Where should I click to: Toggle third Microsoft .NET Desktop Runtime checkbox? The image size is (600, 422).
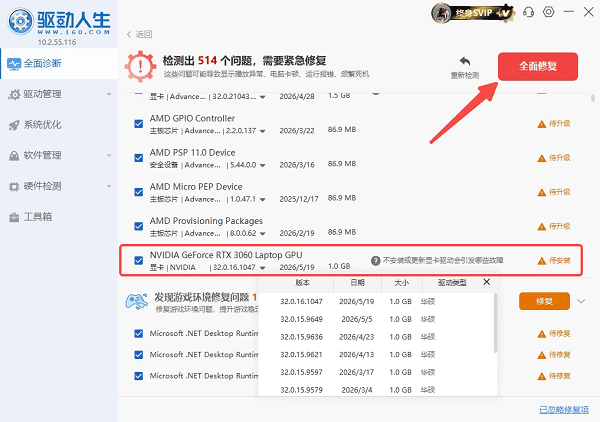coord(139,376)
